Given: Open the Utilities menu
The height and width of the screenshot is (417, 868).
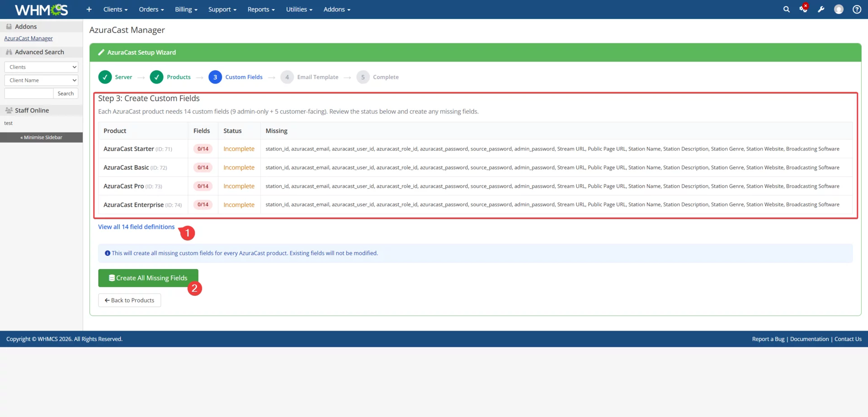Looking at the screenshot, I should point(299,9).
